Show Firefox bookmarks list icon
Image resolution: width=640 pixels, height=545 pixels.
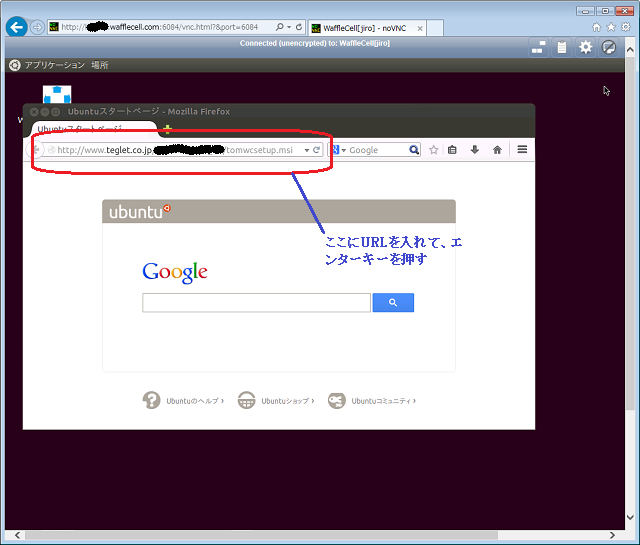[x=452, y=150]
